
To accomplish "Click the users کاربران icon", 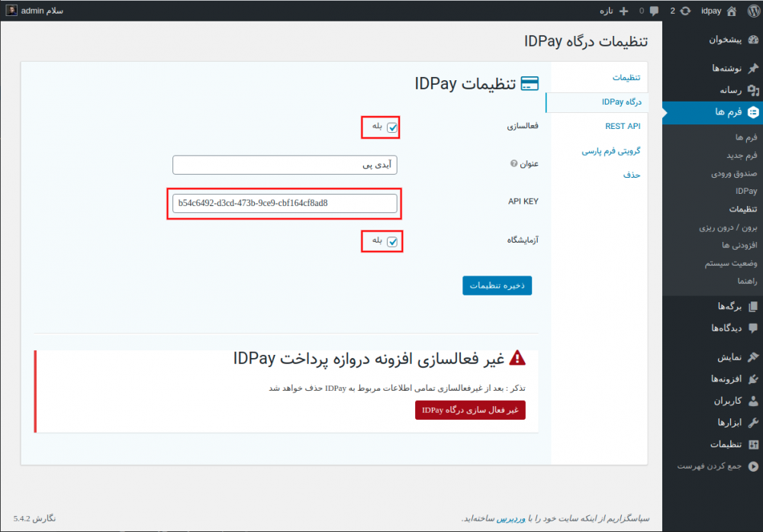I will pos(753,401).
